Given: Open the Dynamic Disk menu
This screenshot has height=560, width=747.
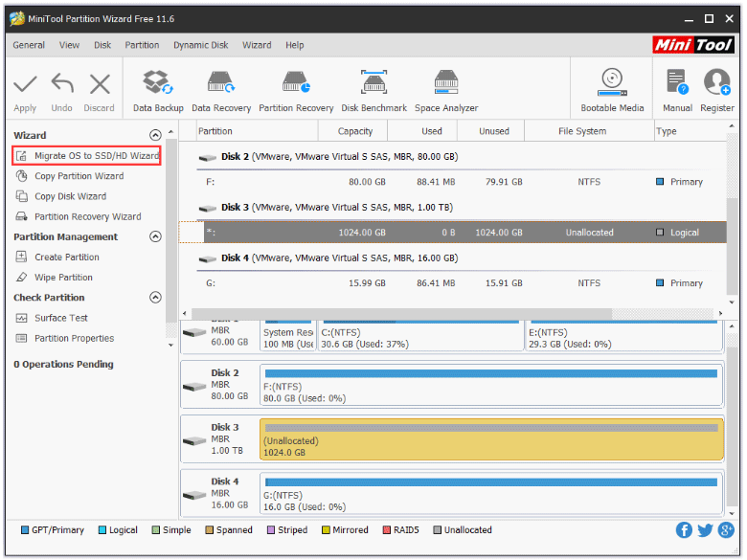Looking at the screenshot, I should (x=200, y=45).
